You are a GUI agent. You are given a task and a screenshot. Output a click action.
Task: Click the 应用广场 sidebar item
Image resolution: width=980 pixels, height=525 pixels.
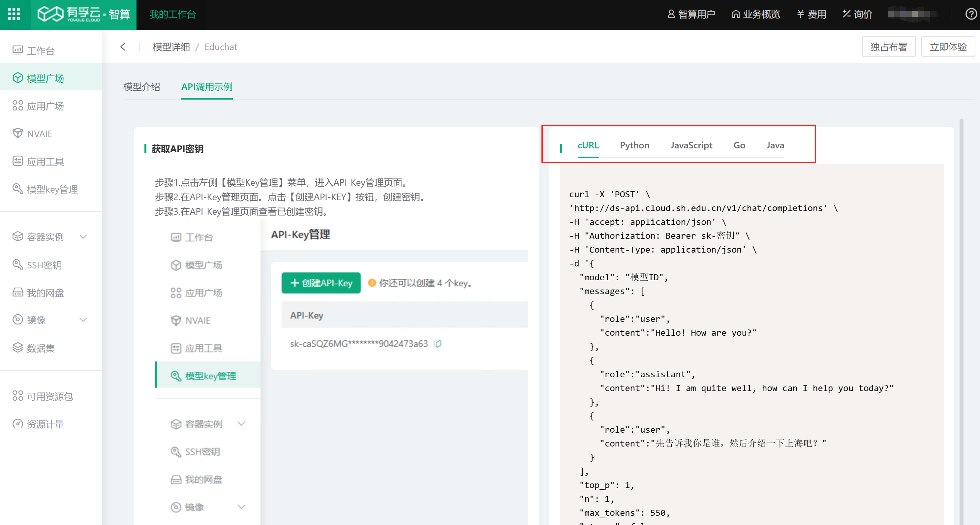click(45, 106)
